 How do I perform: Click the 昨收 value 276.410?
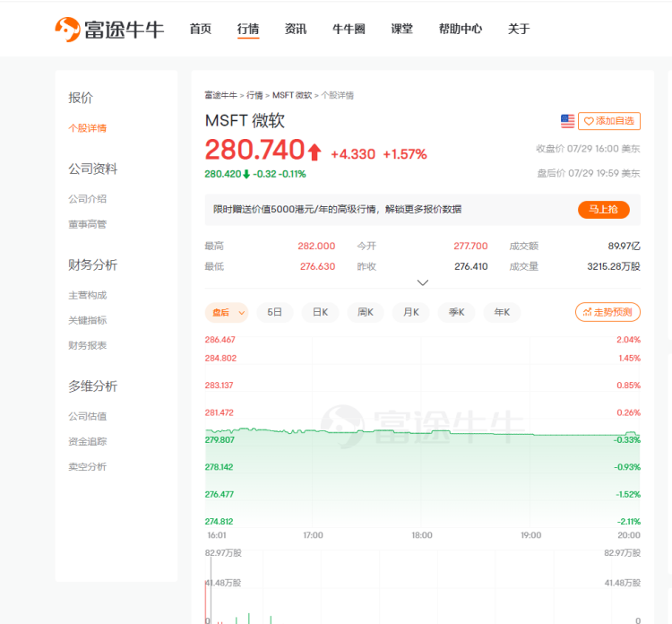(x=471, y=266)
